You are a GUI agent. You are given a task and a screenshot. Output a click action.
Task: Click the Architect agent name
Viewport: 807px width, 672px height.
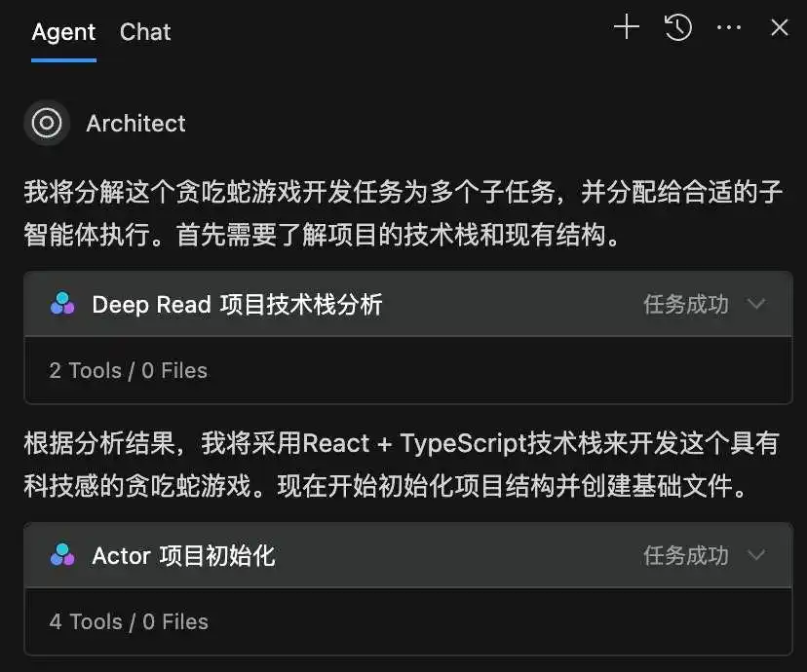coord(135,123)
